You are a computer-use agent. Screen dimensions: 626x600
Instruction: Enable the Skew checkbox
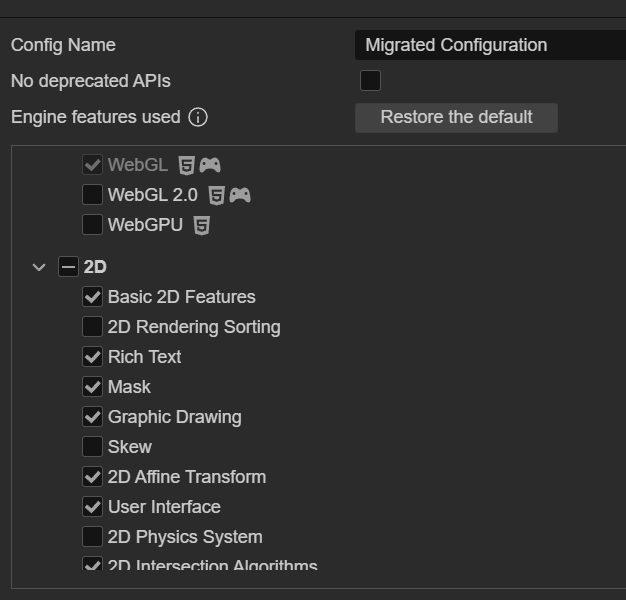click(92, 447)
